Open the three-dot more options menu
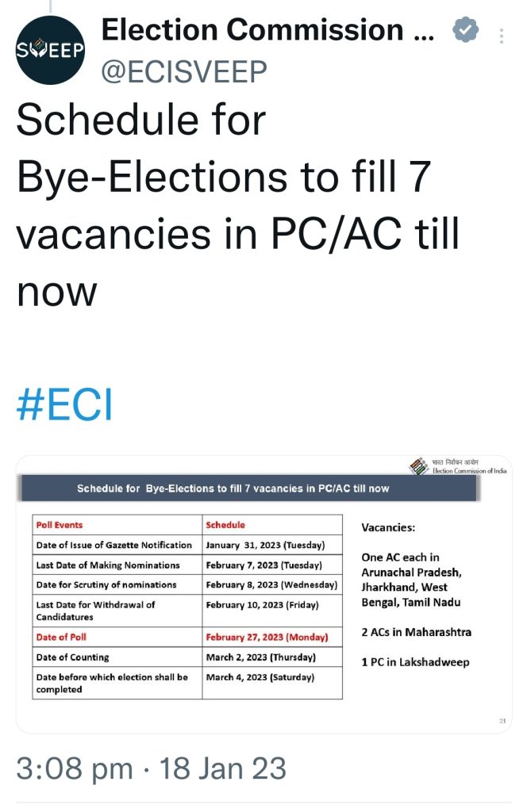 [501, 36]
